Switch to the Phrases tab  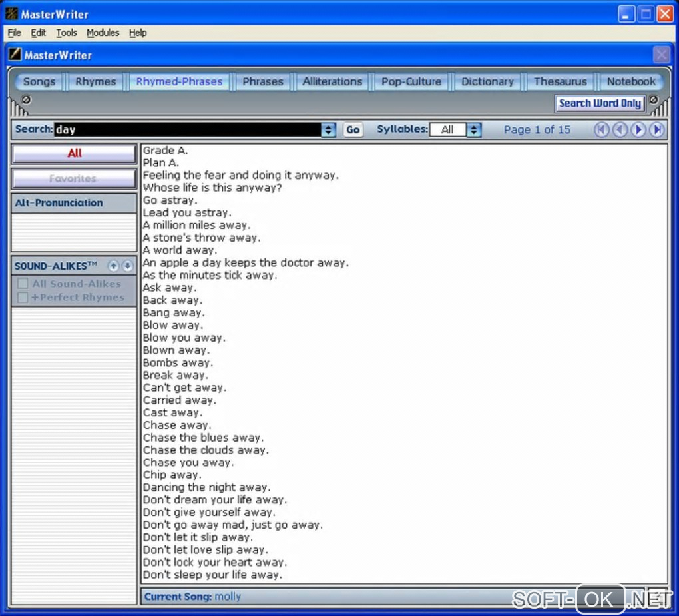[x=263, y=81]
